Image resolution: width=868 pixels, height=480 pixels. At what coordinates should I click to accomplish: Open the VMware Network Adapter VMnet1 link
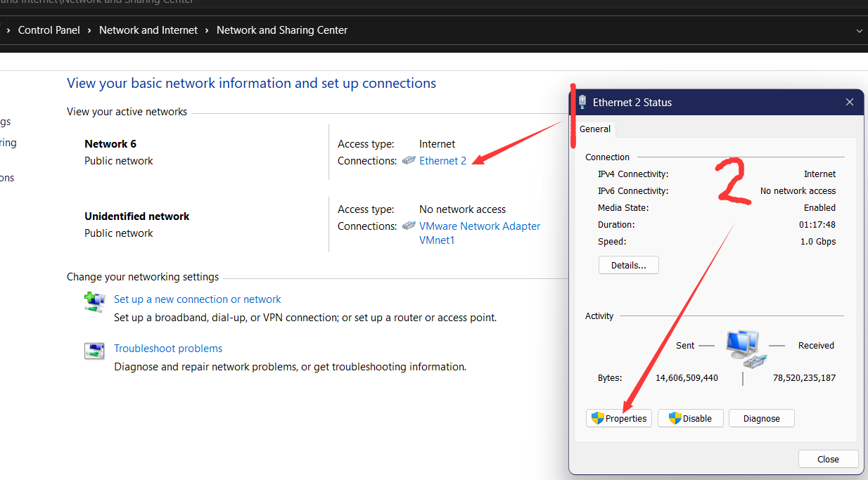coord(480,226)
